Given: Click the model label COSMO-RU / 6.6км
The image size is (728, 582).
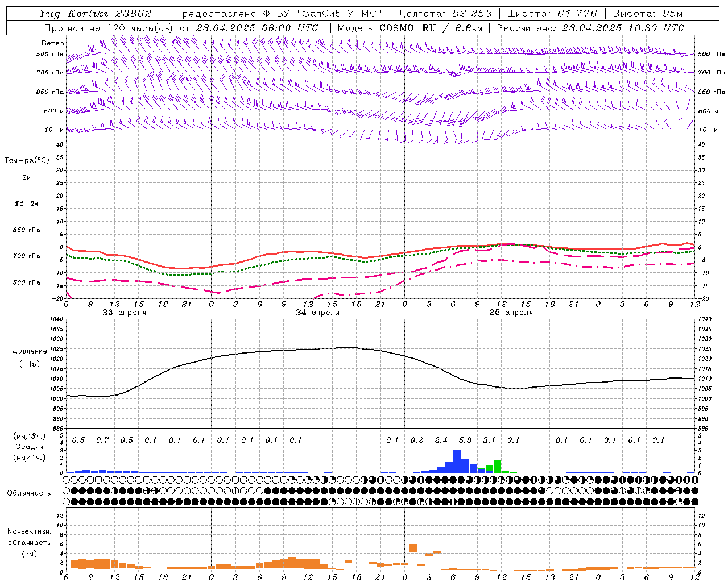Looking at the screenshot, I should pos(431,28).
